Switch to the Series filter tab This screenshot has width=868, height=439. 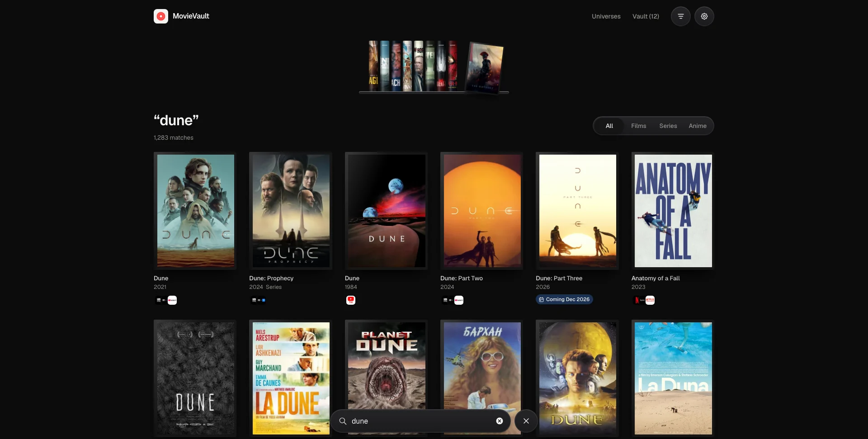(x=668, y=126)
